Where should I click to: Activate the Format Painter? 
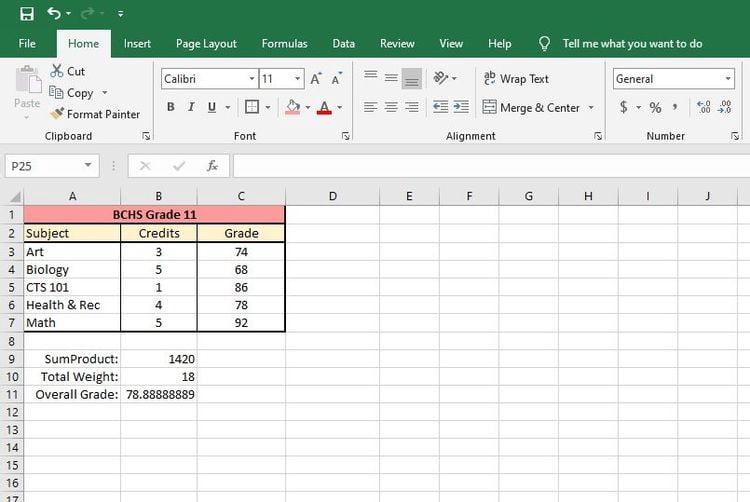click(95, 114)
